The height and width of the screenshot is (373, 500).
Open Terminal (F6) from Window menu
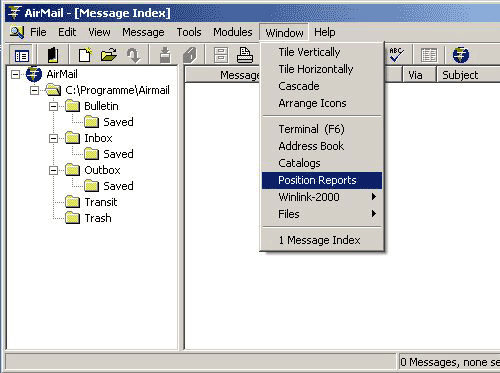322,129
